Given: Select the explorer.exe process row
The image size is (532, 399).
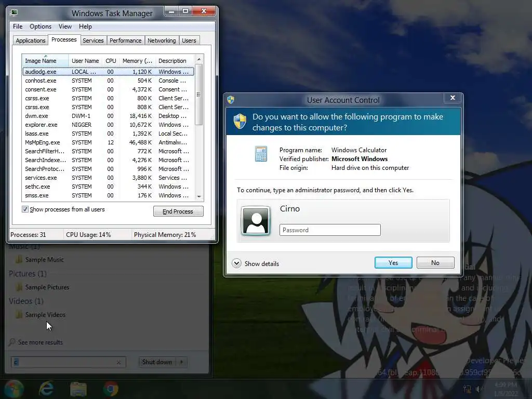Looking at the screenshot, I should 108,125.
